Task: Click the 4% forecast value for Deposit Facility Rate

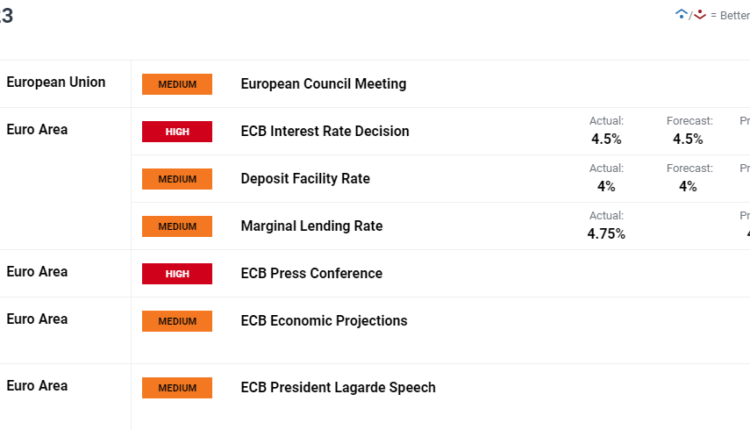Action: tap(688, 186)
